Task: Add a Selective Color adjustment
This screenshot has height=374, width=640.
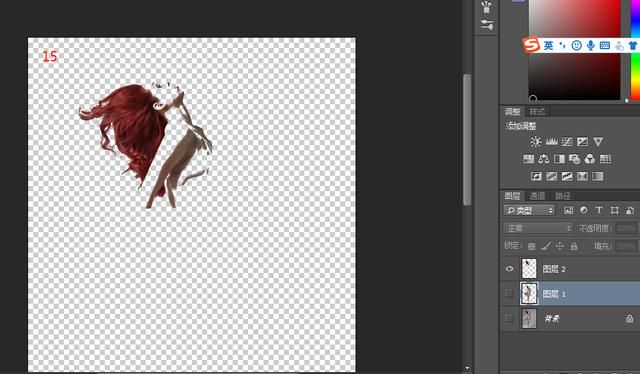Action: pyautogui.click(x=582, y=176)
